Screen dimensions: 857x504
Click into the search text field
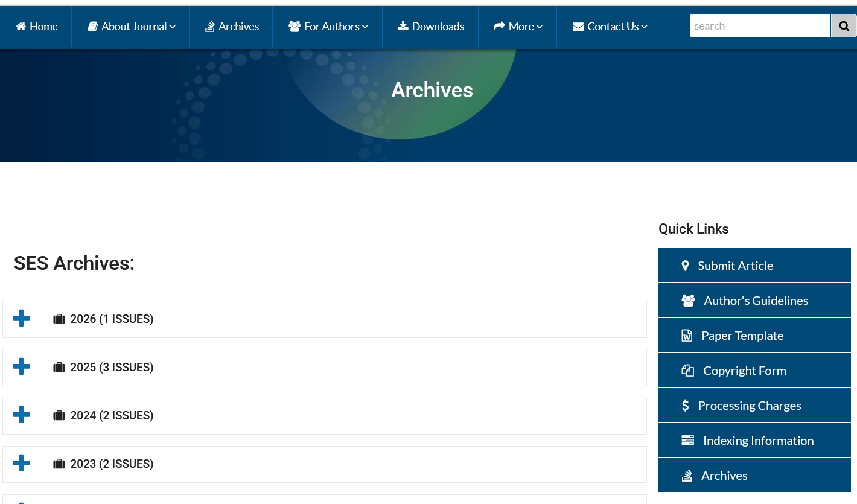tap(760, 26)
